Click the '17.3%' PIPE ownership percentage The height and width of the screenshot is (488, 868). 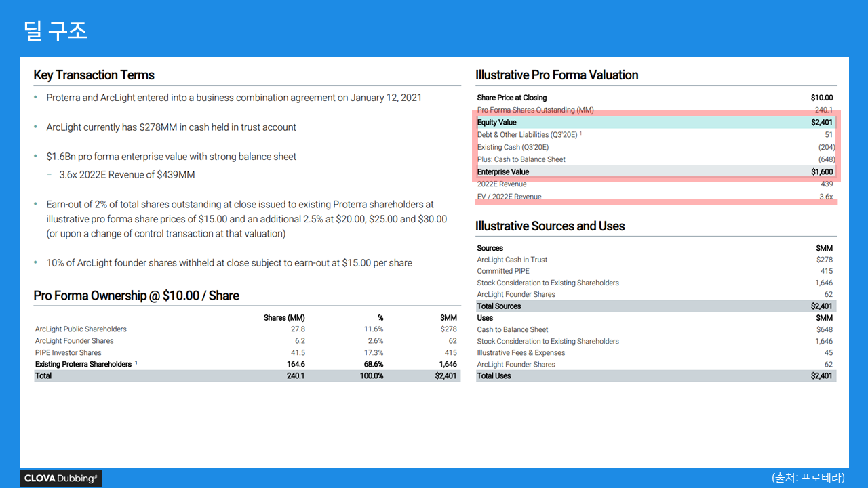pos(373,353)
